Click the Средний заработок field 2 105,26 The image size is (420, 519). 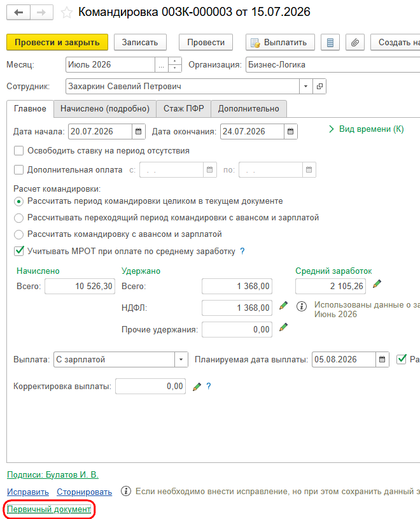[x=330, y=287]
